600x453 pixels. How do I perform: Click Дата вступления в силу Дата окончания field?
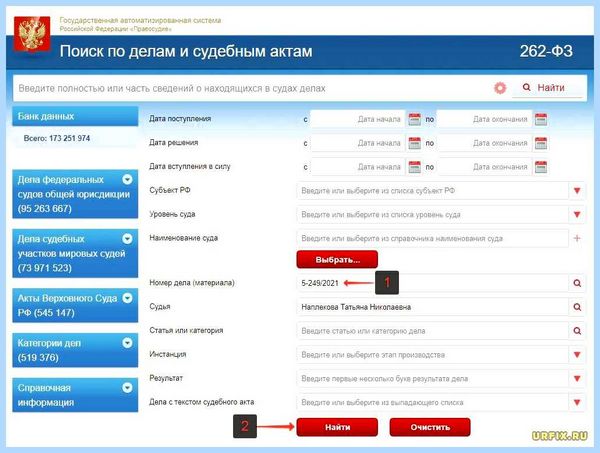(484, 167)
